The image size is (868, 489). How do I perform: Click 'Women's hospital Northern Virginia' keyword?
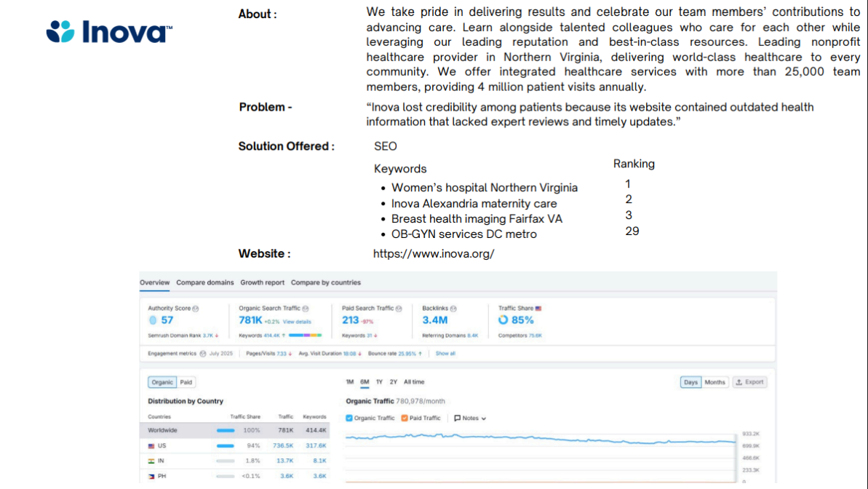click(485, 188)
